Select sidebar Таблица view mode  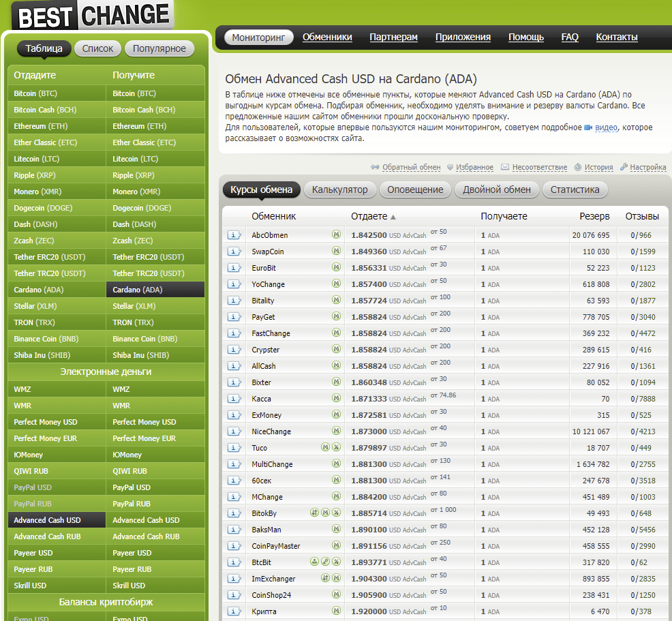click(x=44, y=48)
